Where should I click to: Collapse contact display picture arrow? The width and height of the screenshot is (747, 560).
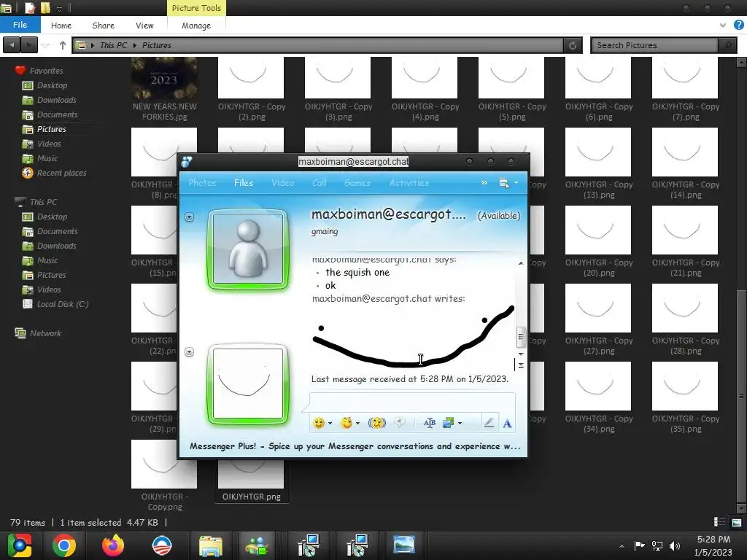click(x=189, y=217)
